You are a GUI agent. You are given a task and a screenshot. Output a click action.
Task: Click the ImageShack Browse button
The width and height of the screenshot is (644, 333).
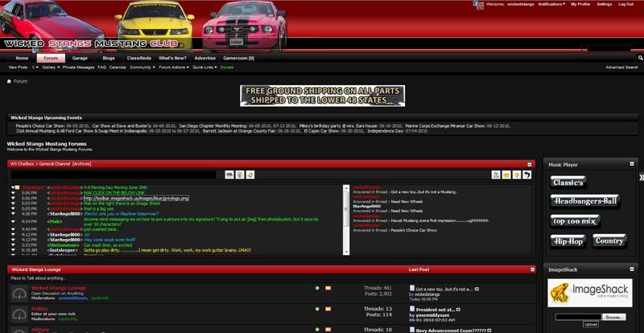[614, 317]
